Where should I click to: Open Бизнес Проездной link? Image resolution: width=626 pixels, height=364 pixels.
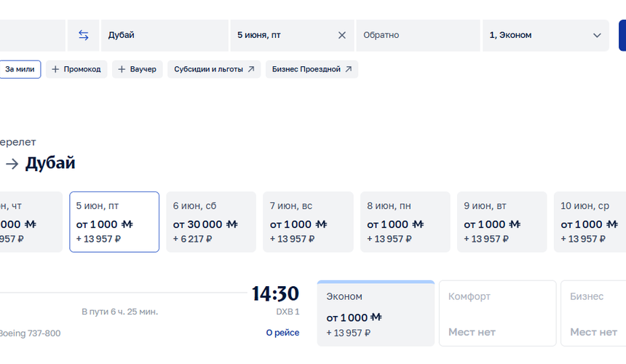click(x=312, y=69)
